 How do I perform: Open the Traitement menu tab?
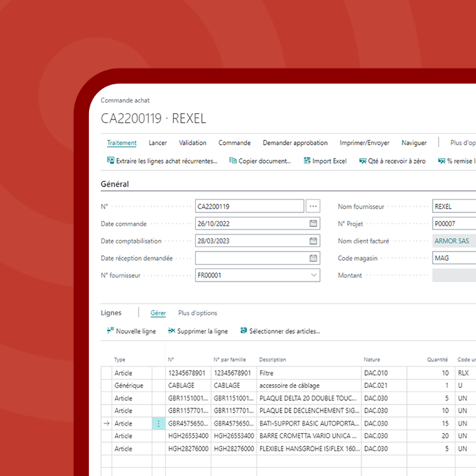(x=121, y=143)
